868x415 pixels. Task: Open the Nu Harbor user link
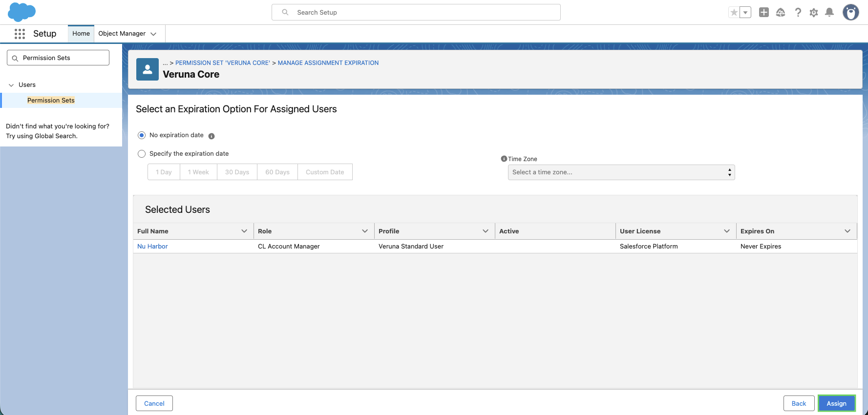coord(152,247)
